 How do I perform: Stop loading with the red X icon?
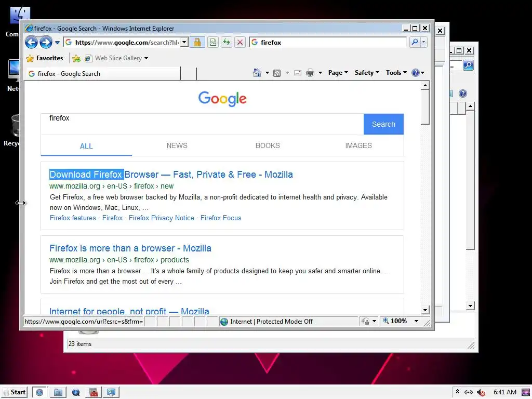[x=240, y=43]
